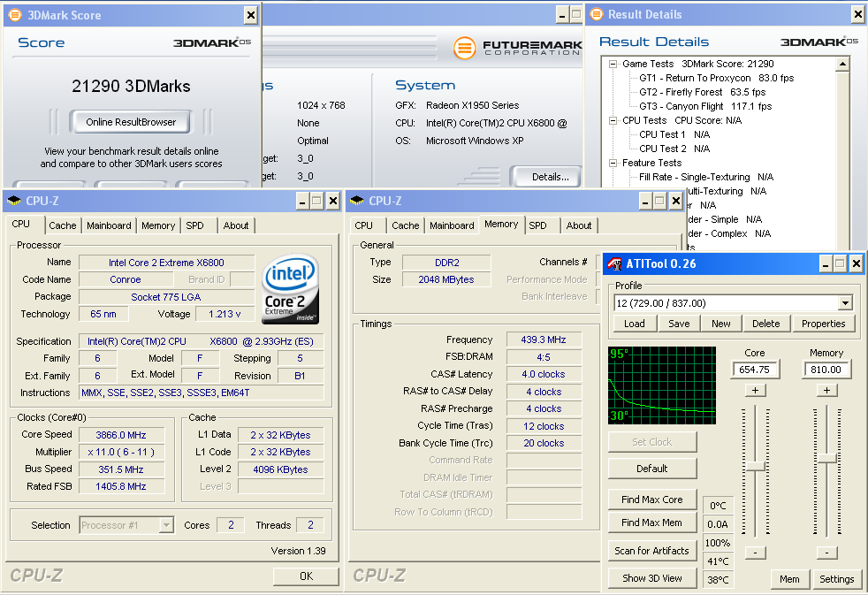868x595 pixels.
Task: Decrease Core clock with minus button
Action: [755, 553]
